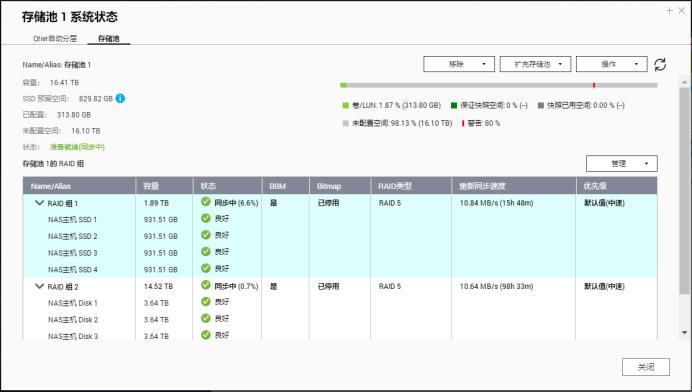Click green status check for NAS主机 SSD 4
Viewport: 692px width, 392px height.
click(x=206, y=268)
